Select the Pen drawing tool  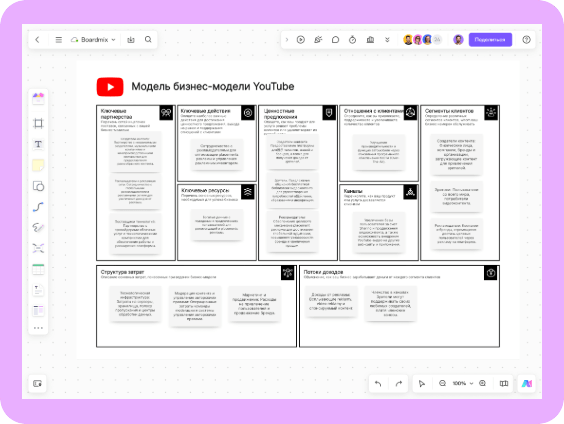(38, 227)
